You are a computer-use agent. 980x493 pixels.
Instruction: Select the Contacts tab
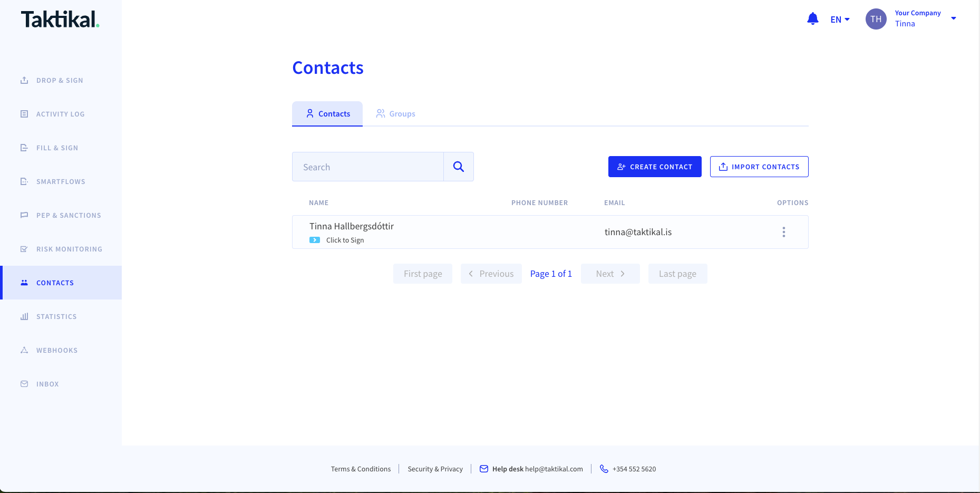(327, 114)
